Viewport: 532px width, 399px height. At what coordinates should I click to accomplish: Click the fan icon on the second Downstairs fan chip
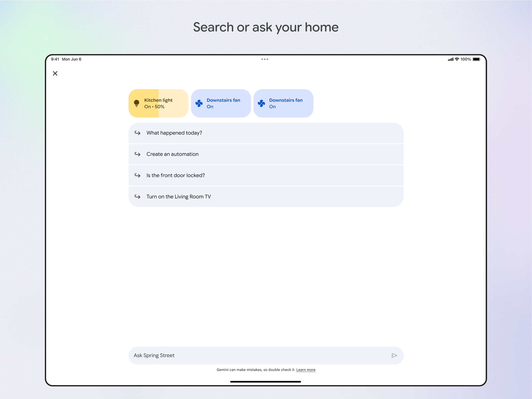tap(262, 103)
